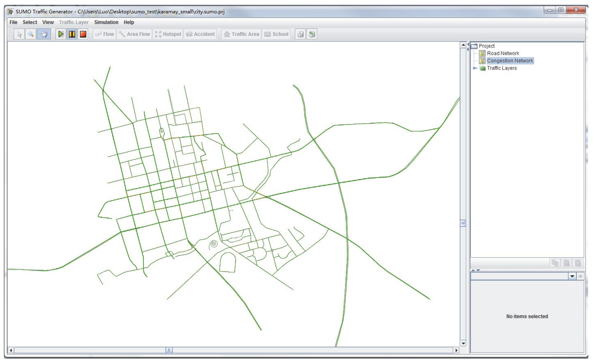Viewport: 594px width, 364px height.
Task: Close the SUMO Traffic Generator window
Action: click(576, 10)
